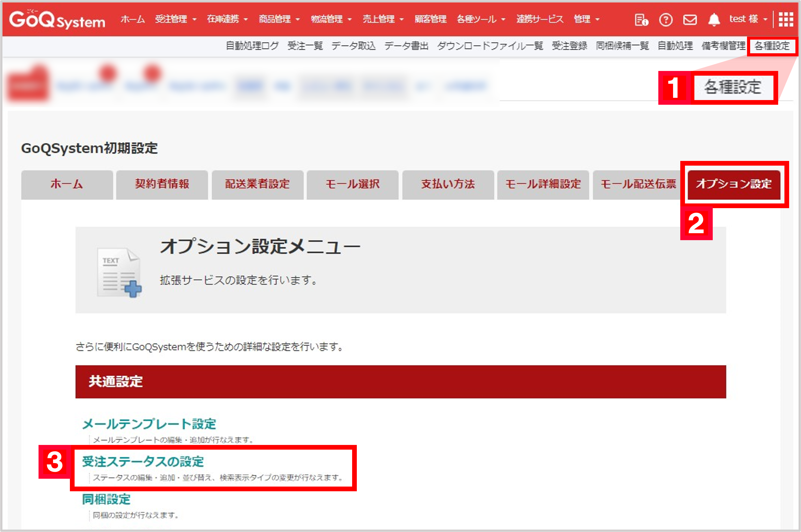Open the 同梱設定 link
The height and width of the screenshot is (532, 801).
coord(106,499)
